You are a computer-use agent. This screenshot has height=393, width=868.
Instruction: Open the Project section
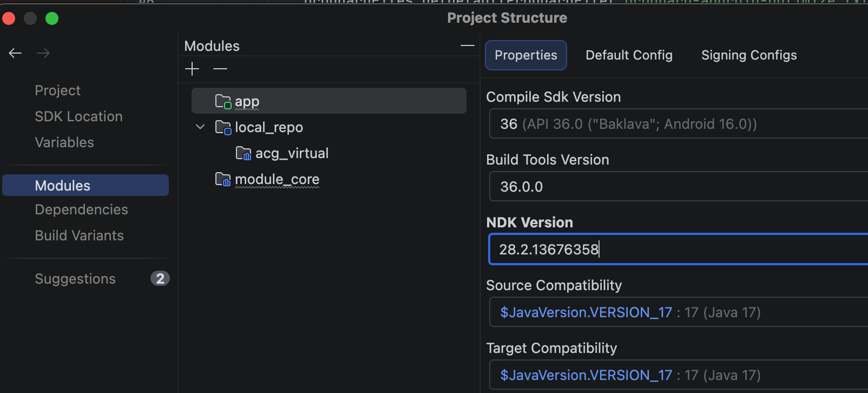click(x=57, y=90)
